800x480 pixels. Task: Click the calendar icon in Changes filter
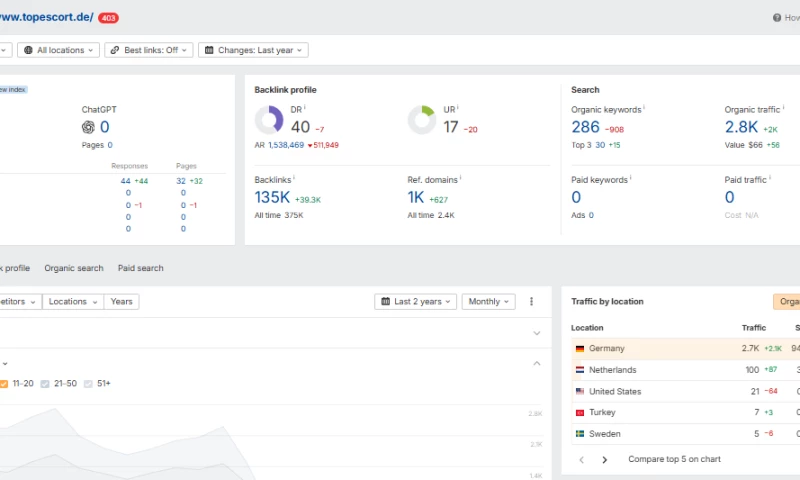[209, 50]
